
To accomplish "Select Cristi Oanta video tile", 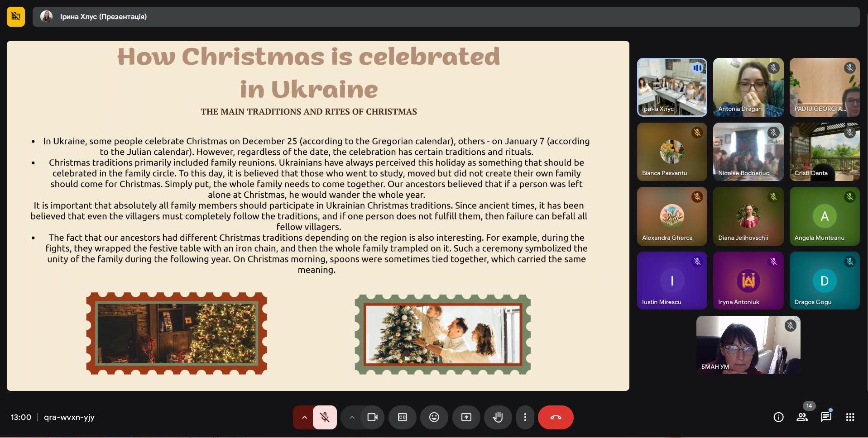I will (825, 152).
